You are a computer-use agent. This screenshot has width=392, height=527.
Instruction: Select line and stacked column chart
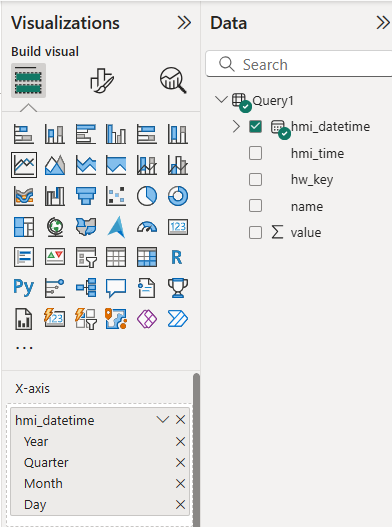147,165
